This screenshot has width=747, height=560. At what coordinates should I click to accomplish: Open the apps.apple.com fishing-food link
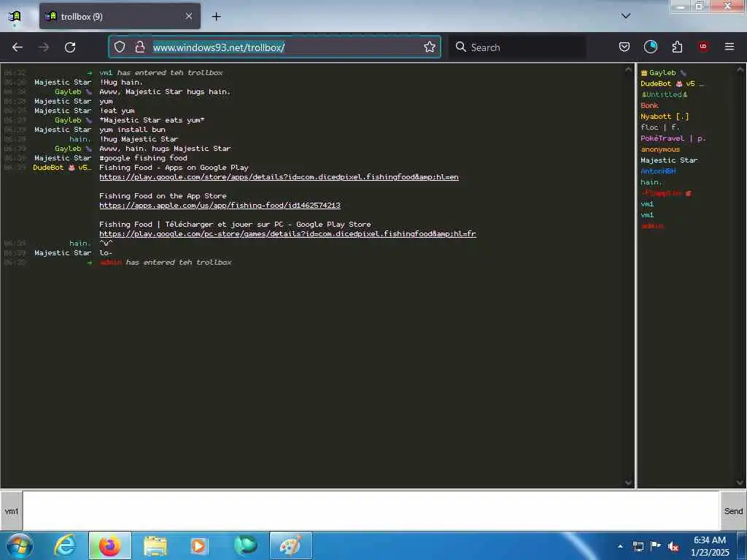(220, 206)
